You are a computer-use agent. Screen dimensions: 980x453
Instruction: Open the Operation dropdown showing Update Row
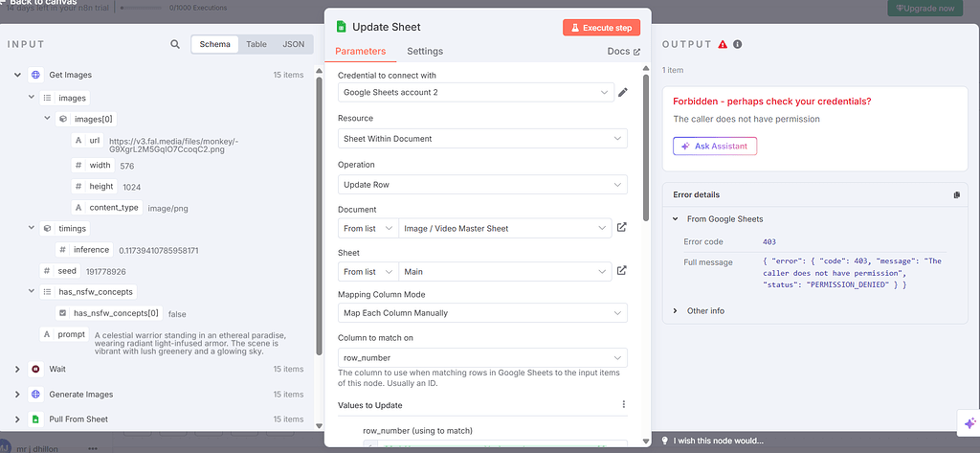(x=482, y=185)
